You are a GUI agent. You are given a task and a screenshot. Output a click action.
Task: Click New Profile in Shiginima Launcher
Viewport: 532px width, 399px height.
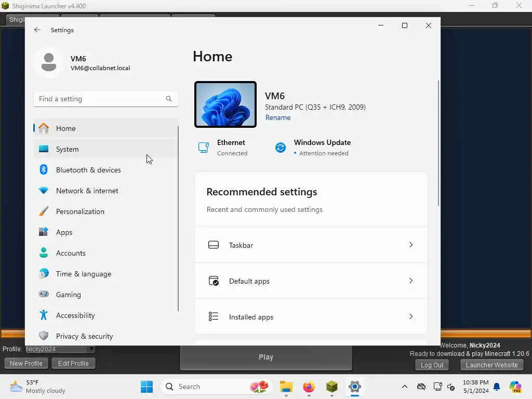(26, 363)
